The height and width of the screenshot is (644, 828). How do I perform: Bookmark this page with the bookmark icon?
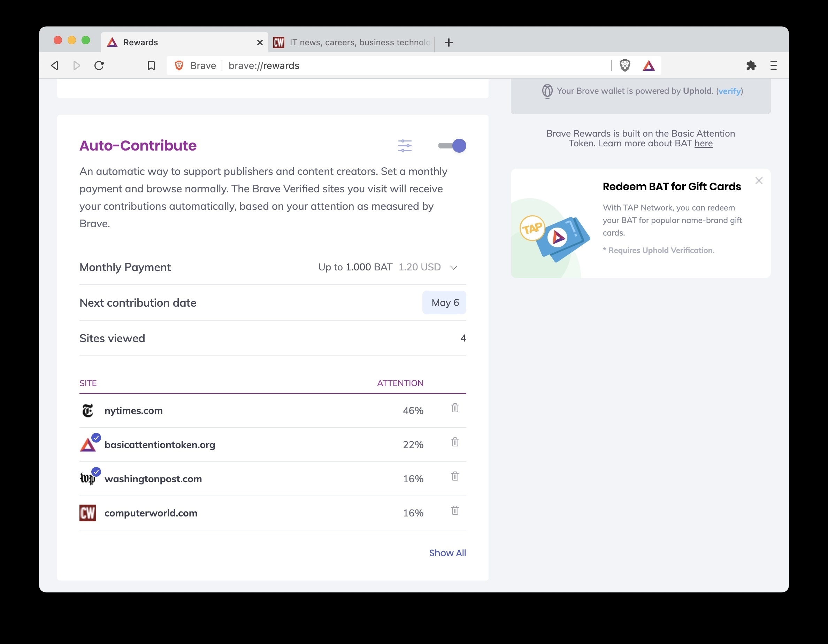[151, 66]
